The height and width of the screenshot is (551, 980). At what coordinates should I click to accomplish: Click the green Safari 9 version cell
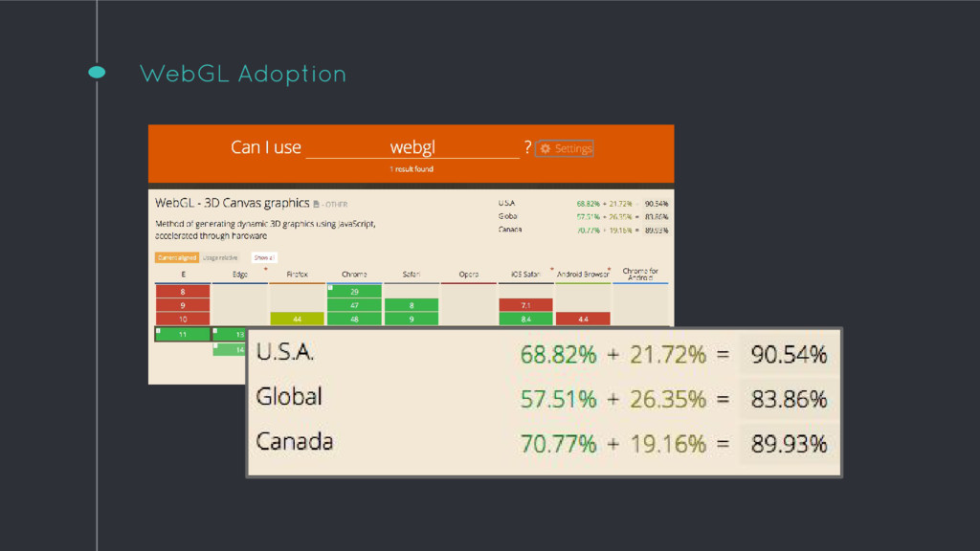411,319
